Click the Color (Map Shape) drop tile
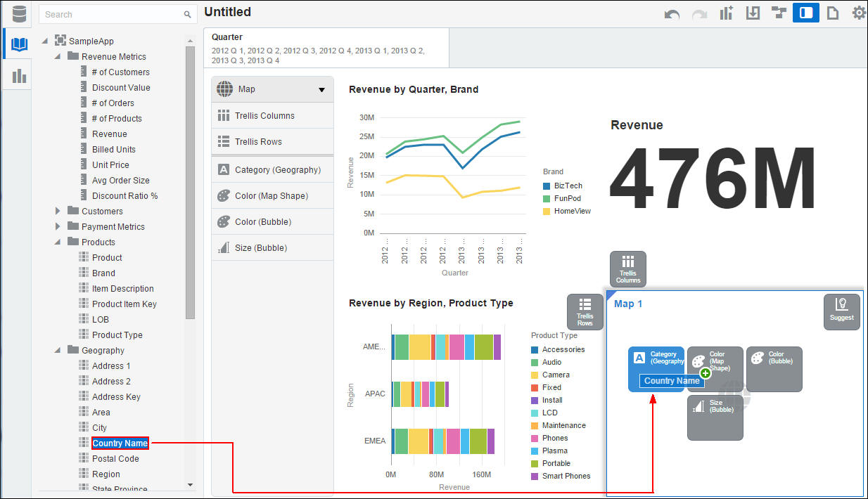The image size is (868, 499). [x=715, y=369]
